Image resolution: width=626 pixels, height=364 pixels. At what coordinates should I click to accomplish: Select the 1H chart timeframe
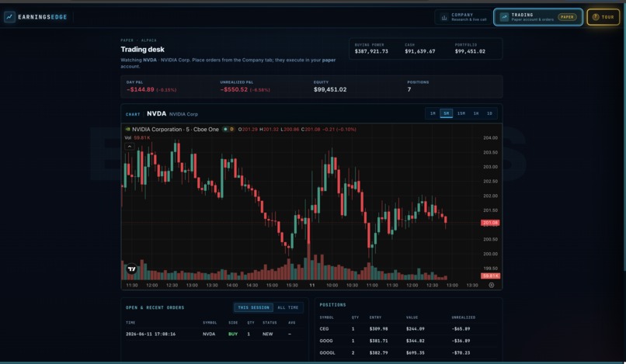(x=476, y=114)
